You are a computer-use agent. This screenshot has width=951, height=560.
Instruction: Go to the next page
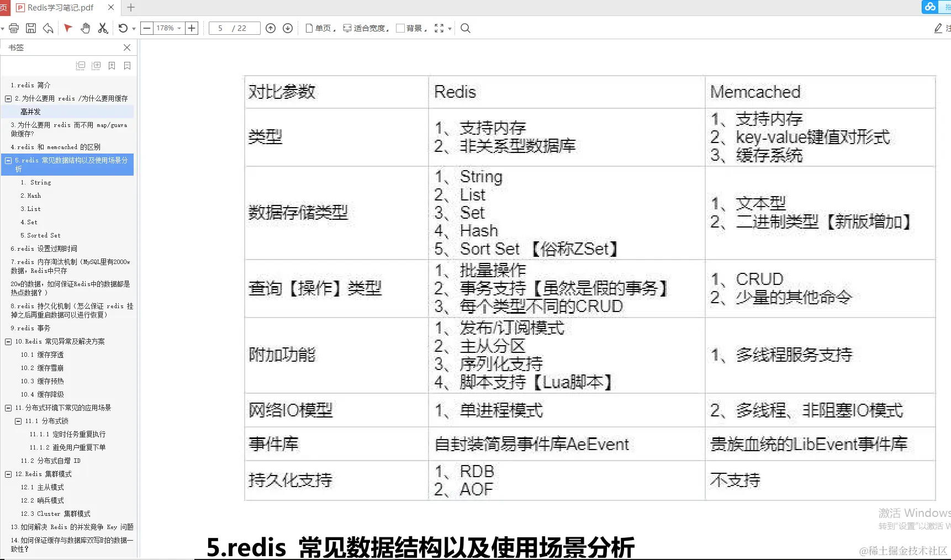click(x=287, y=28)
